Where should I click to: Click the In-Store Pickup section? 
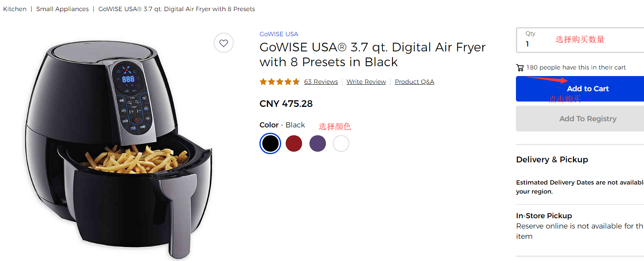click(544, 216)
